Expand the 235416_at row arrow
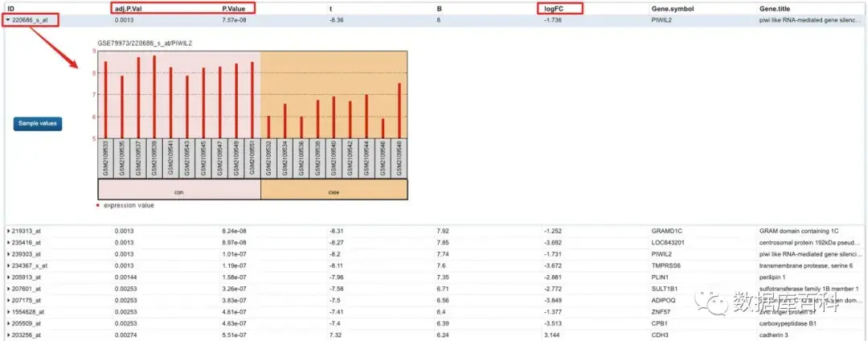 (x=8, y=242)
